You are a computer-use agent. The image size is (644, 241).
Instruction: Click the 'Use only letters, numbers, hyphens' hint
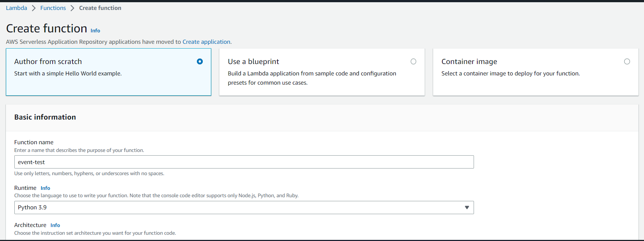tap(89, 174)
